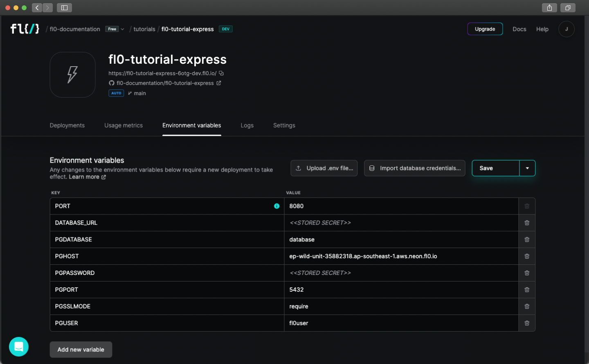Click the PORT value field 8080
Image resolution: width=589 pixels, height=364 pixels.
tap(401, 206)
